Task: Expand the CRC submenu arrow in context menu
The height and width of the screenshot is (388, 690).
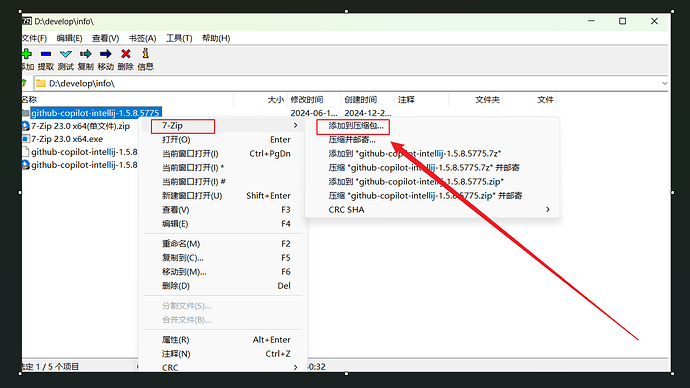Action: (x=295, y=367)
